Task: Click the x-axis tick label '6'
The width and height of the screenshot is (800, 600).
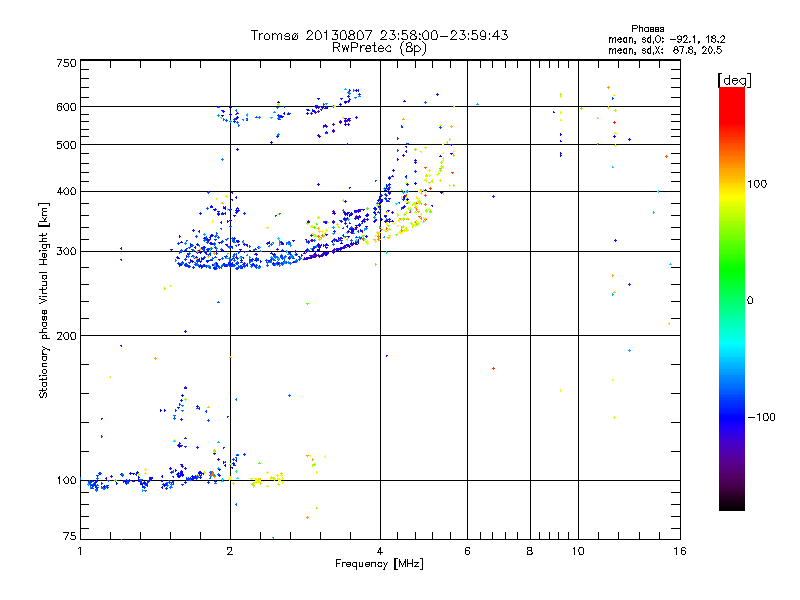Action: (467, 551)
